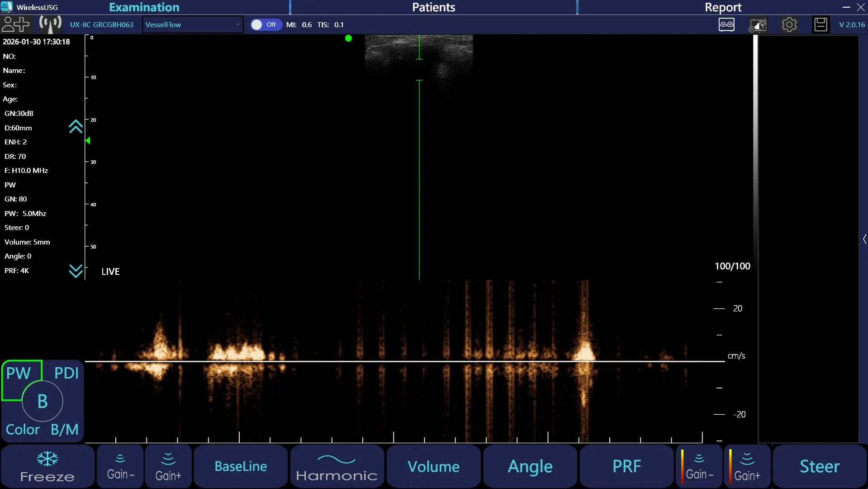Freeze the live ultrasound image
Viewport: 868px width, 489px height.
coord(47,466)
